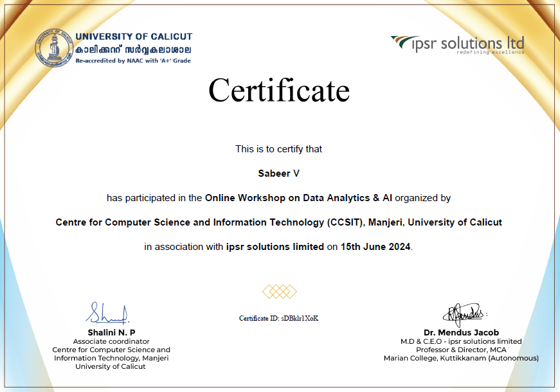This screenshot has width=560, height=392.
Task: Click the University of Calicut round seal
Action: pyautogui.click(x=54, y=48)
